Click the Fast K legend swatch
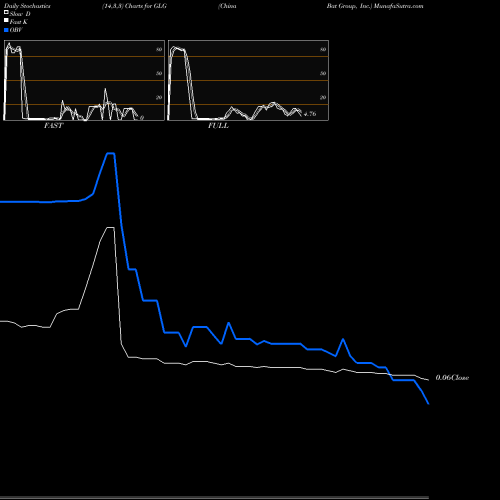This screenshot has height=500, width=500. [x=6, y=21]
